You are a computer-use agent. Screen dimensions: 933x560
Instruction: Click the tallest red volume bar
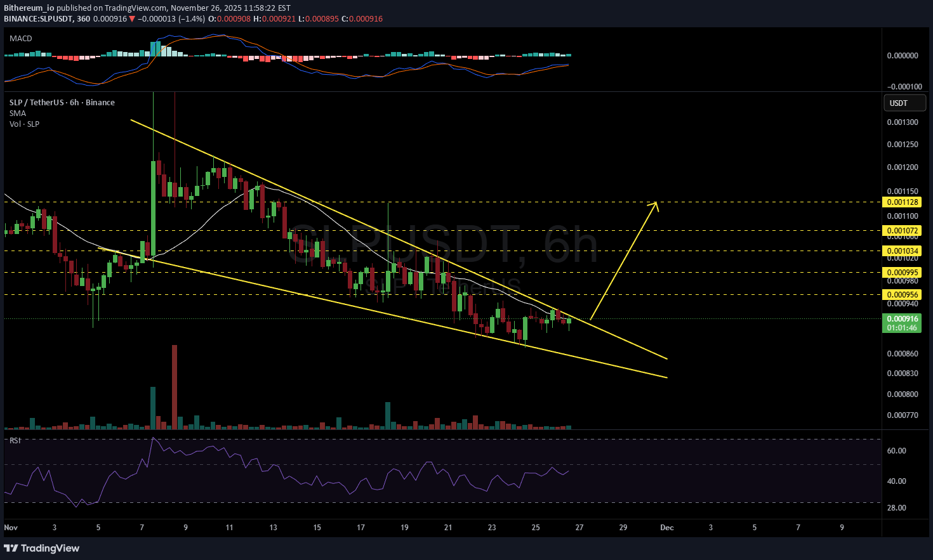(175, 387)
